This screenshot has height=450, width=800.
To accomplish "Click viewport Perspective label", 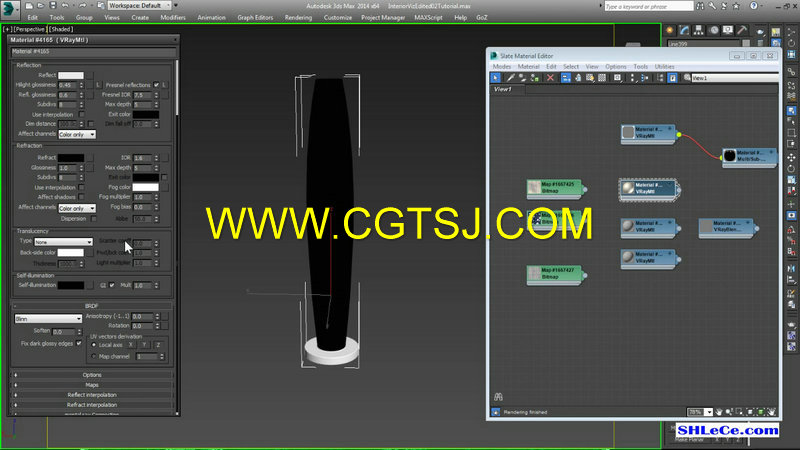I will (29, 30).
